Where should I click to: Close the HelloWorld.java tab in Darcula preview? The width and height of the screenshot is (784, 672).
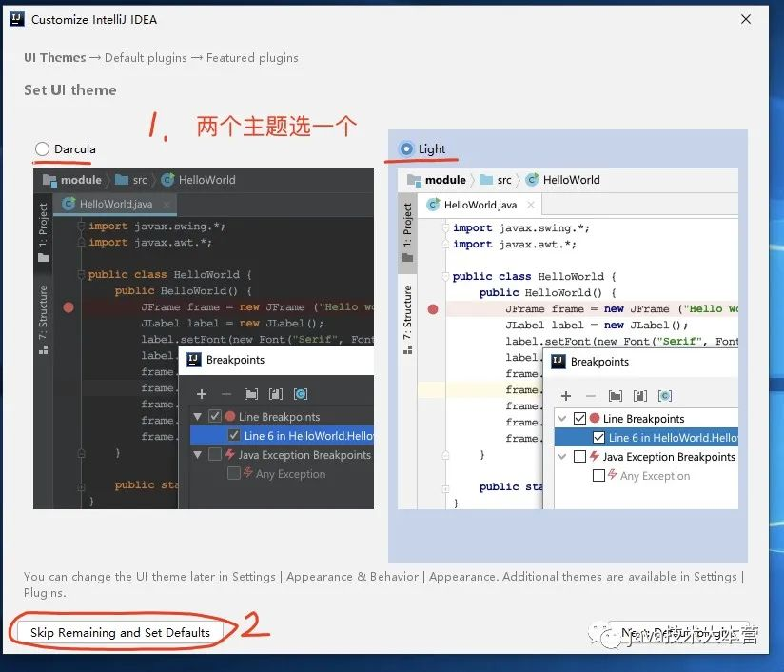tap(167, 204)
